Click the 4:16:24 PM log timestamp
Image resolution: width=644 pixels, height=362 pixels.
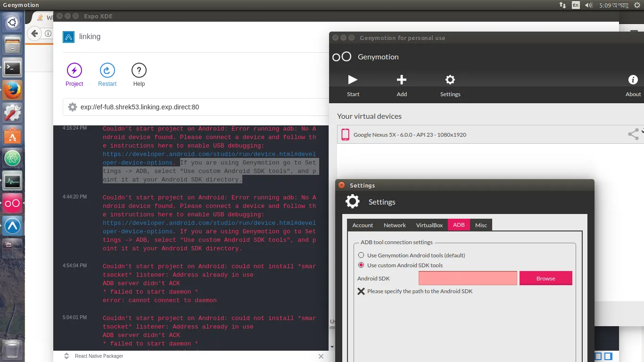(x=74, y=128)
